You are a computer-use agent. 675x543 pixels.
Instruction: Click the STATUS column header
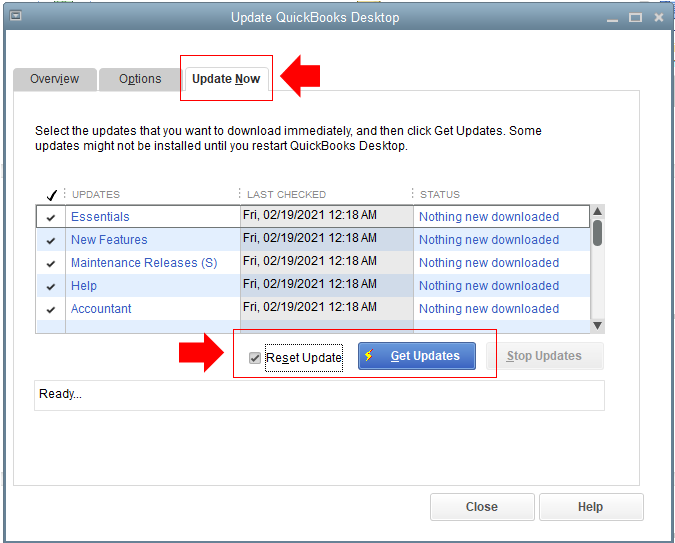[x=440, y=195]
